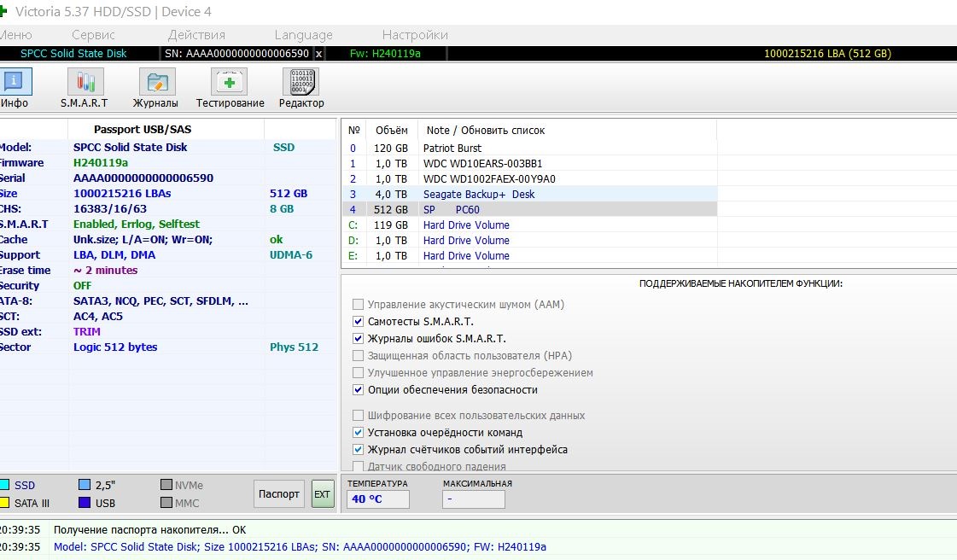Click the Model value SPCC Solid State Disk
Viewport: 957px width, 560px height.
[130, 147]
